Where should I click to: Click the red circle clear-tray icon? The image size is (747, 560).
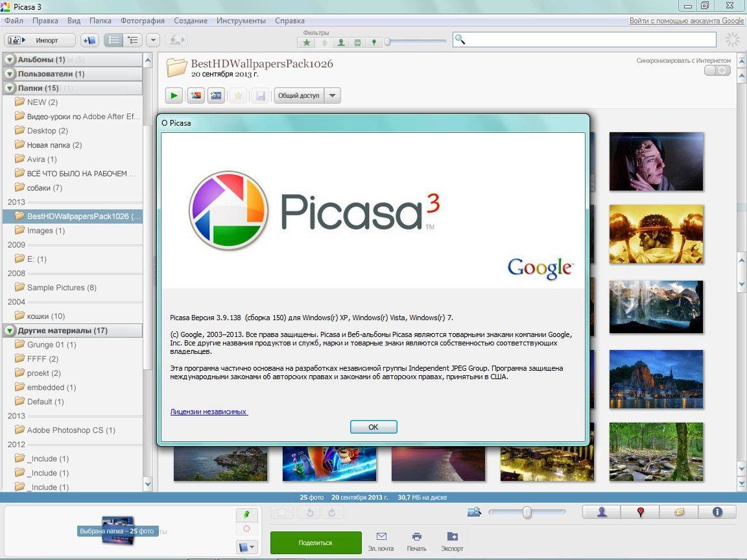pos(247,529)
